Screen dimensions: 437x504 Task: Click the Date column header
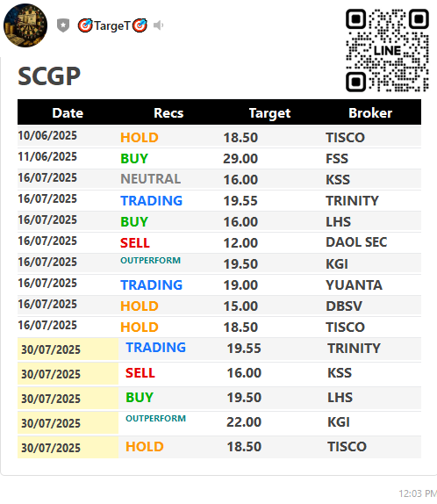coord(68,112)
